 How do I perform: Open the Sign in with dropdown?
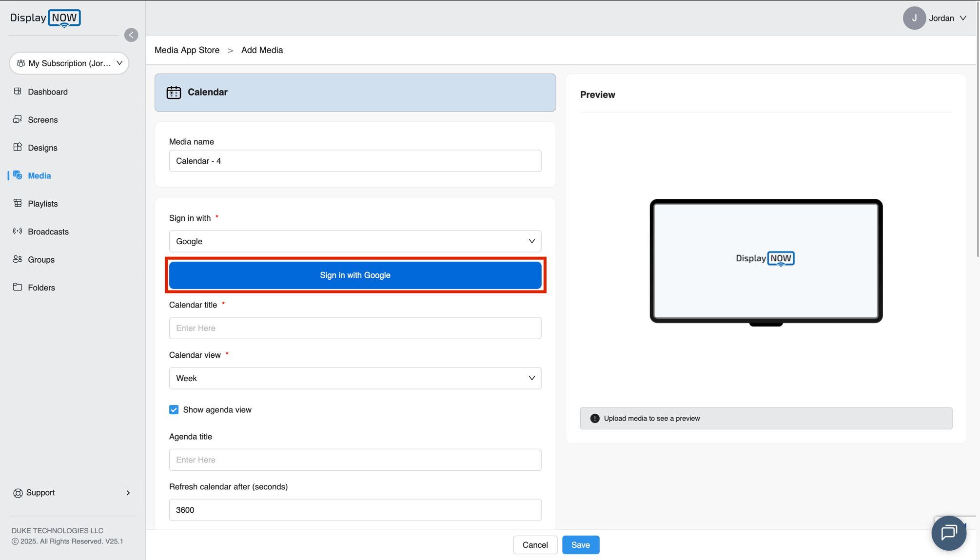(x=355, y=241)
